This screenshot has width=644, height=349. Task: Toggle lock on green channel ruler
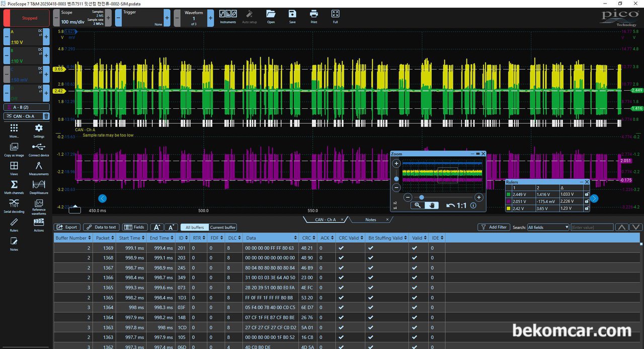click(x=587, y=194)
